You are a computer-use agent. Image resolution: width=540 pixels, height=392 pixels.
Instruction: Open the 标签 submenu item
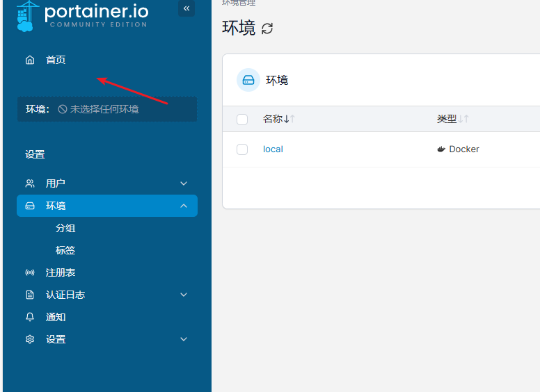pos(65,250)
